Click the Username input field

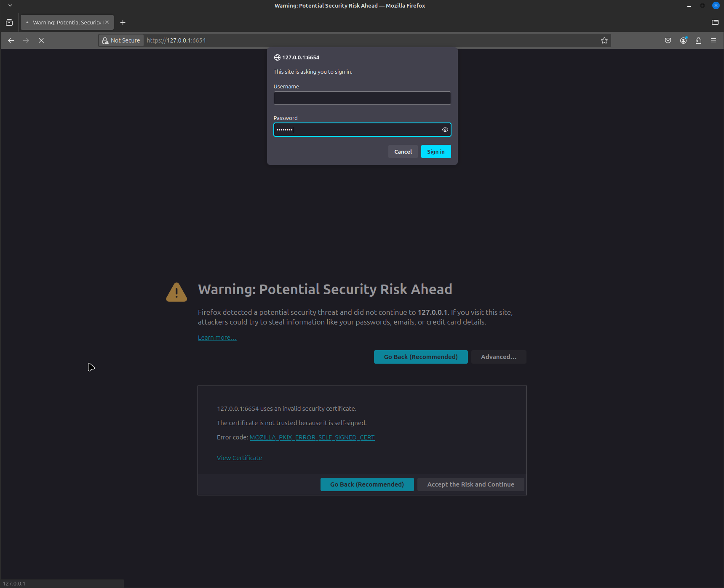(x=362, y=98)
